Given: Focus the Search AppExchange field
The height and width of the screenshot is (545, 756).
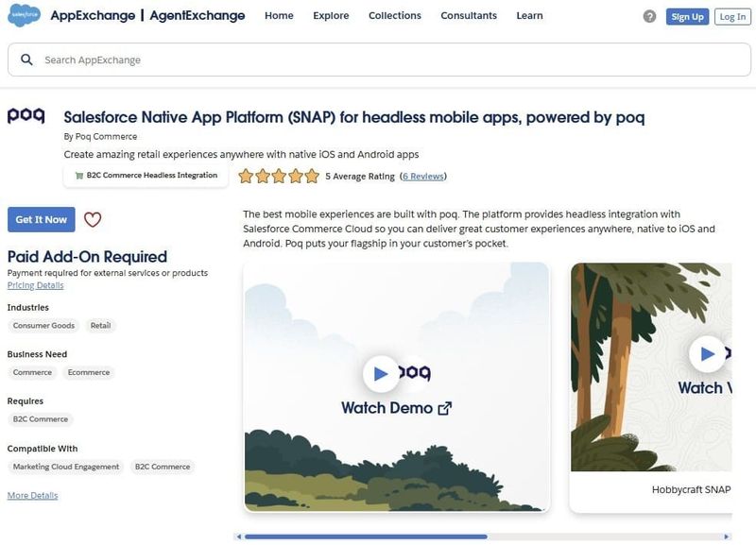Looking at the screenshot, I should pos(378,60).
